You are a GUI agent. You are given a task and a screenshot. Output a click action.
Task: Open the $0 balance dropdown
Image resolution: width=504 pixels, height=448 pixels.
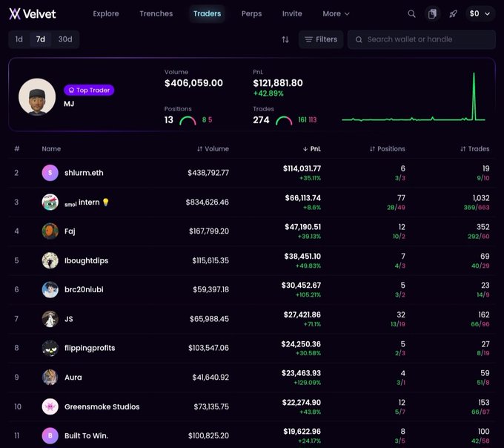click(480, 14)
